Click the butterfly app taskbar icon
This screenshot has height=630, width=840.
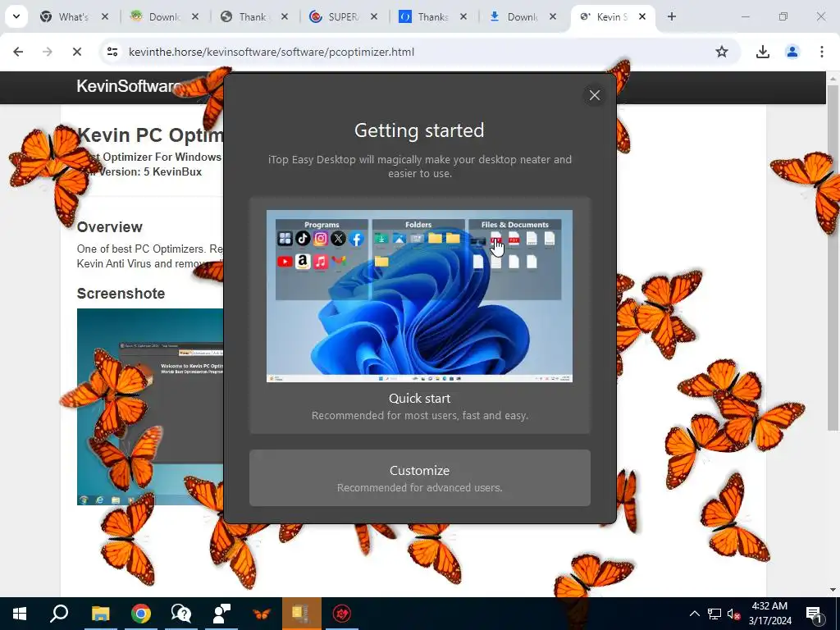point(262,614)
